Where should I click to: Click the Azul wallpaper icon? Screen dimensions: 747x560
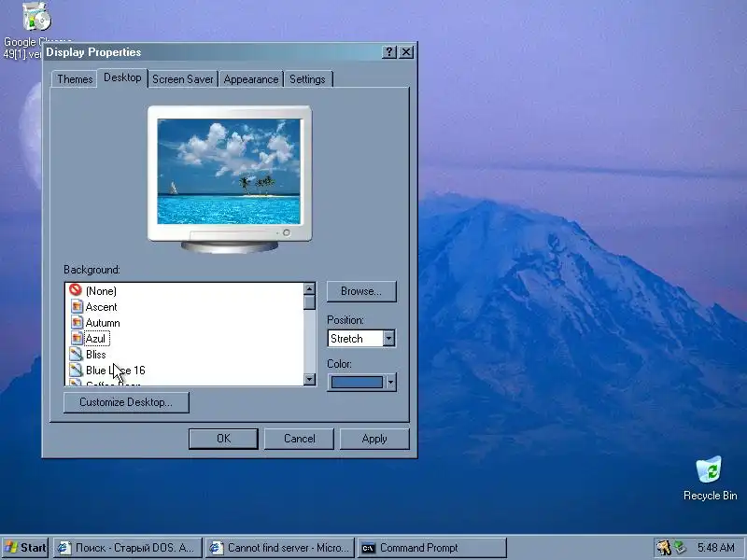point(77,338)
